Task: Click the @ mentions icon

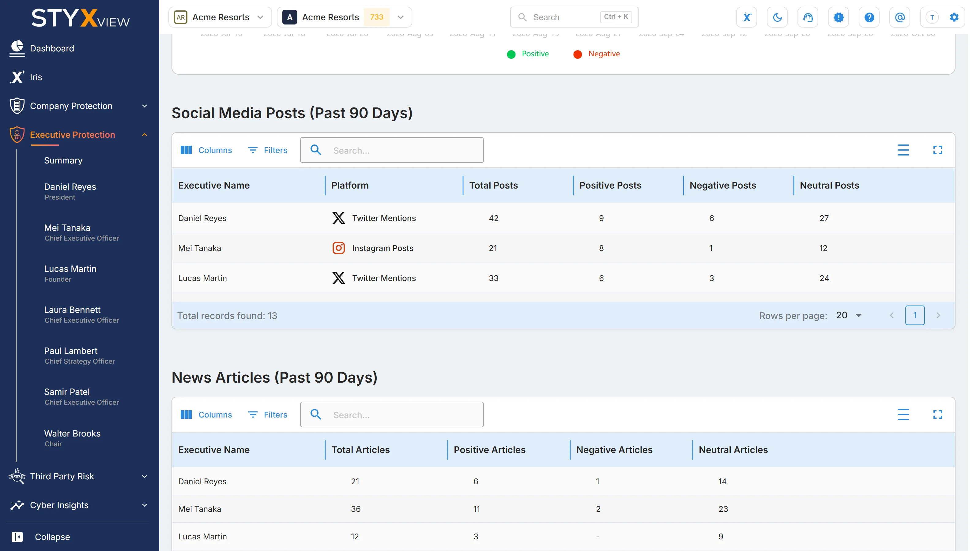Action: (900, 17)
